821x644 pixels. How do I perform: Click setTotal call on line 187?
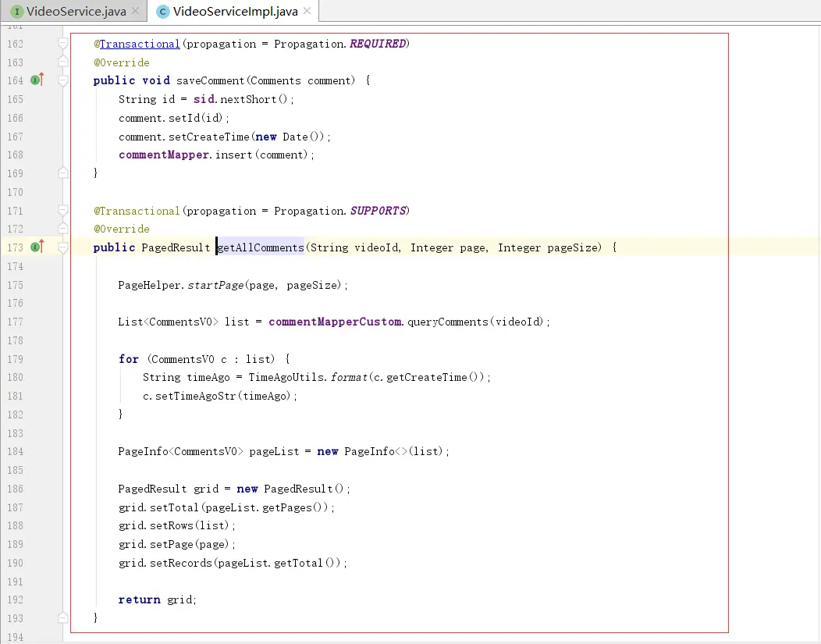coord(174,507)
